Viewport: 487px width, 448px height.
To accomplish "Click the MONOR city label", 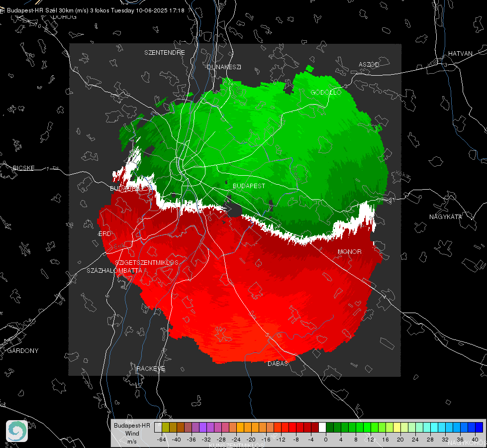I will click(x=350, y=252).
